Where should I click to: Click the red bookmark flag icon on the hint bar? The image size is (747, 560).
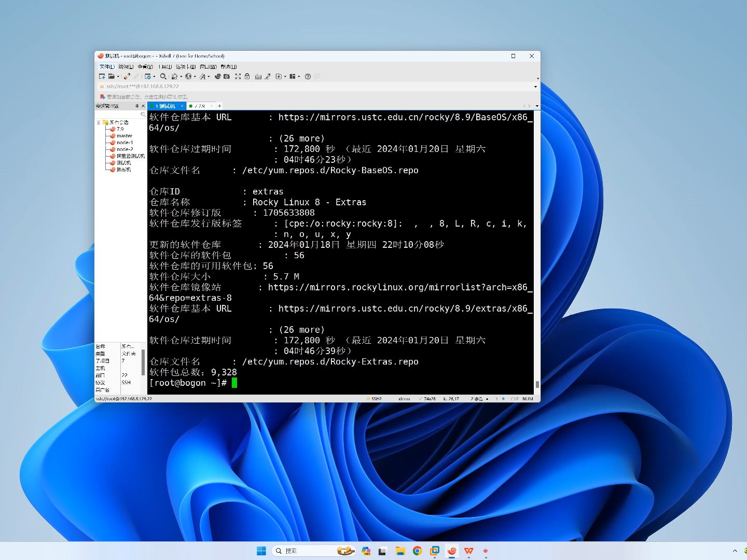click(x=102, y=96)
